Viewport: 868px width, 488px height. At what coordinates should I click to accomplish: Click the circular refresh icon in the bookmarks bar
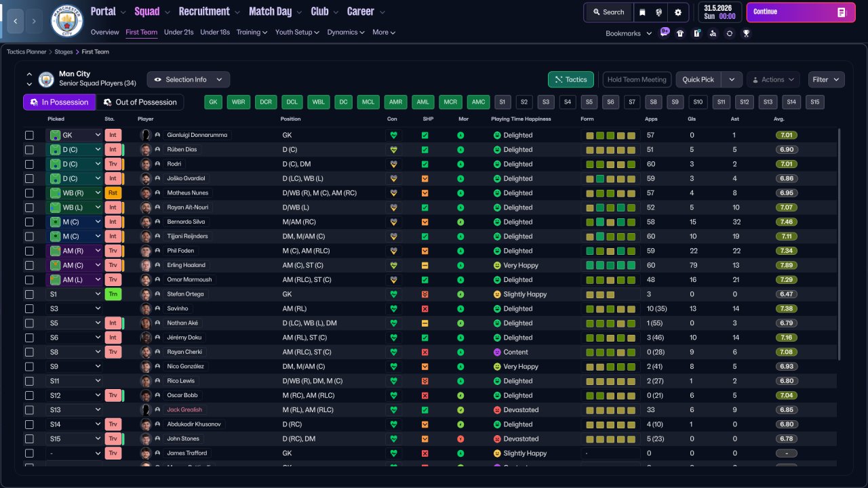click(729, 33)
